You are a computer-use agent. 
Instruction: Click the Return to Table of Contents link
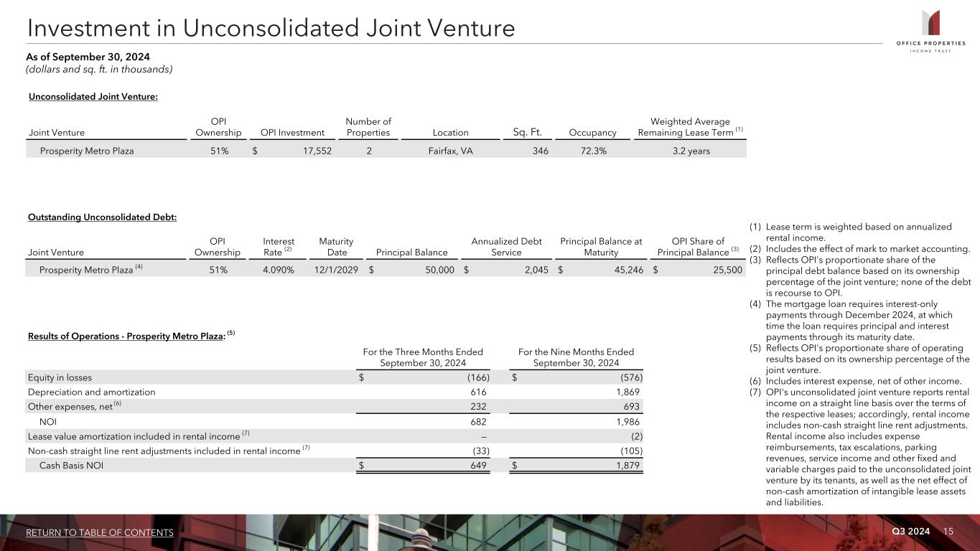(100, 532)
